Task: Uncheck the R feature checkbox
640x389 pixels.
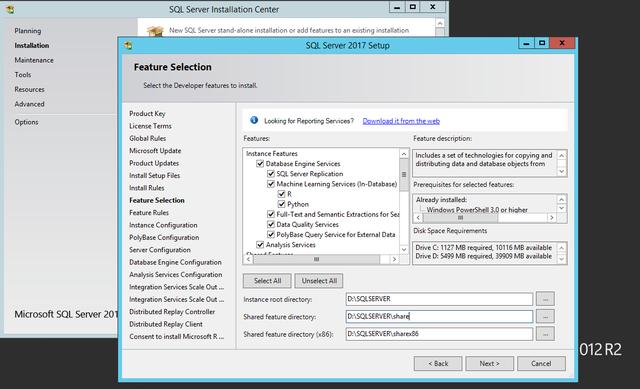Action: click(x=281, y=194)
